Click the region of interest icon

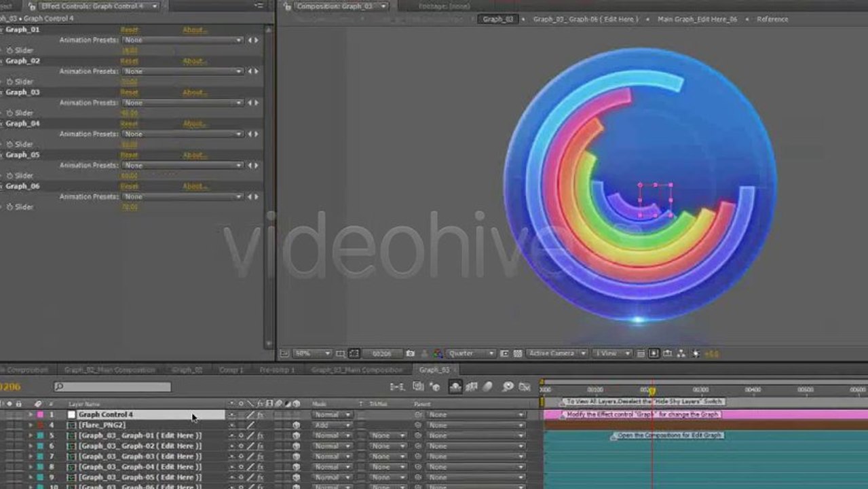coord(505,353)
